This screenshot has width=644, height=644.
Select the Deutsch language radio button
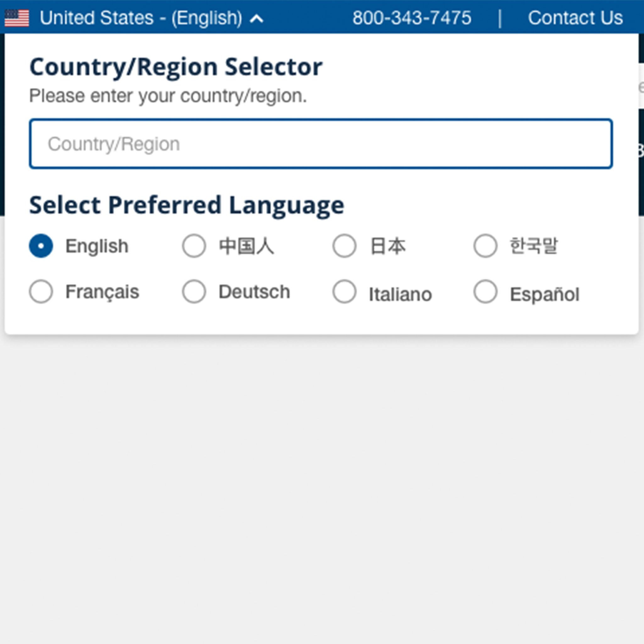point(194,291)
